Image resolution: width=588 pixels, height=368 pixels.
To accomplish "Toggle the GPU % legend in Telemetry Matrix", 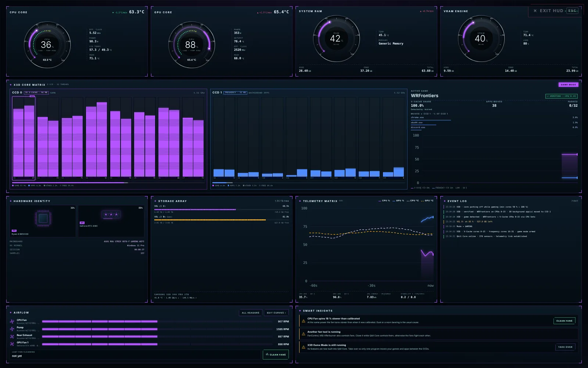I will pos(398,201).
